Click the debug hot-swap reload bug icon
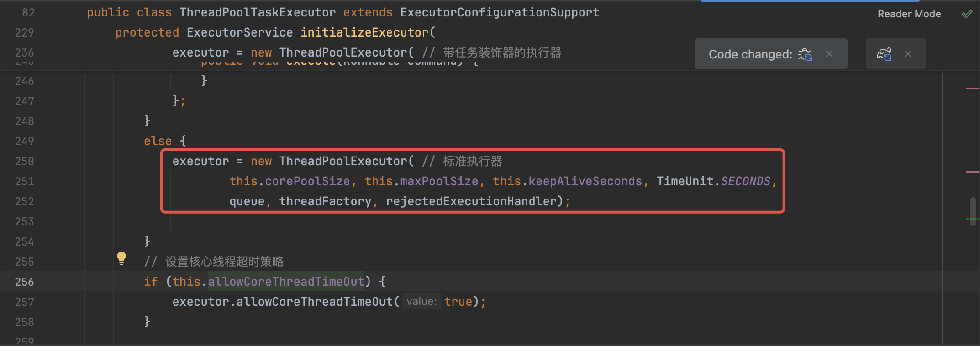Viewport: 980px width, 346px height. coord(805,54)
